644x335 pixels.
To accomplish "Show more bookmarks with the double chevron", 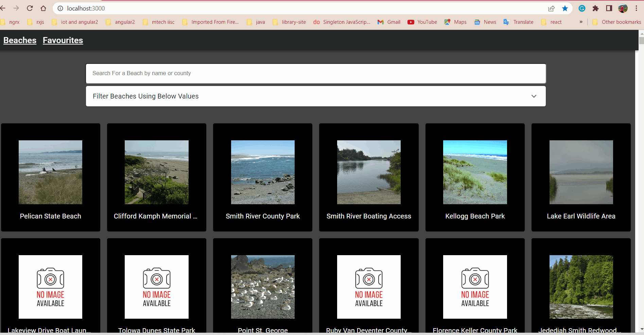I will [581, 22].
